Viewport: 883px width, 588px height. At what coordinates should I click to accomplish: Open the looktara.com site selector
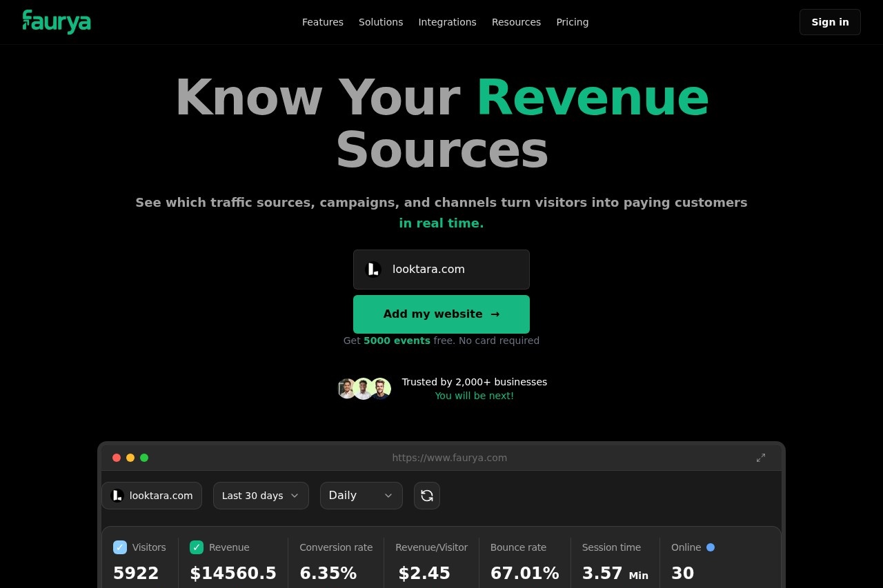pyautogui.click(x=152, y=496)
